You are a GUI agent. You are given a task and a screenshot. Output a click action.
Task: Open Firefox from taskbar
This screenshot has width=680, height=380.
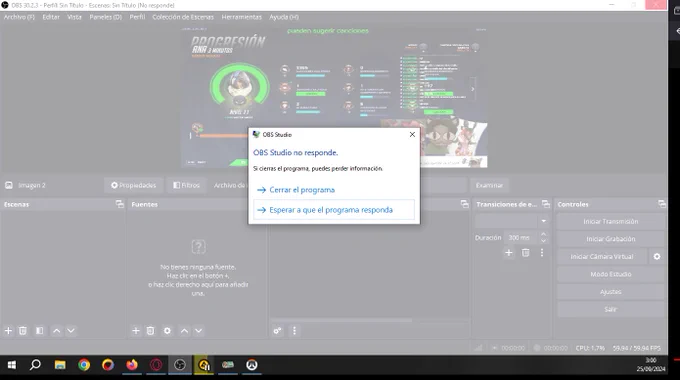[x=132, y=365]
